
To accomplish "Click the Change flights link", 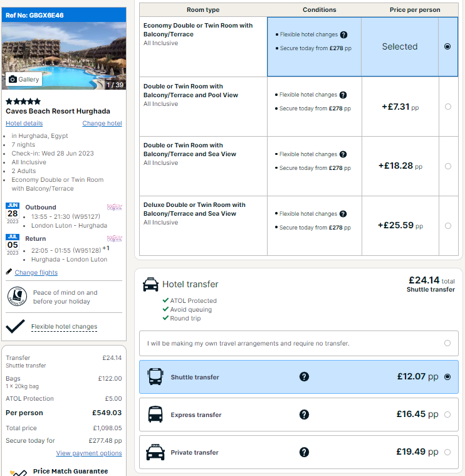I will (36, 272).
